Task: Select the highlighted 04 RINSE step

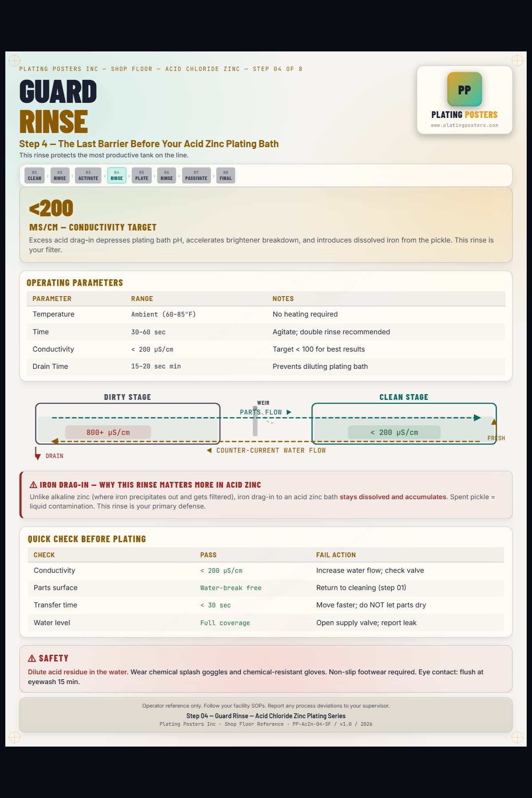Action: coord(117,175)
